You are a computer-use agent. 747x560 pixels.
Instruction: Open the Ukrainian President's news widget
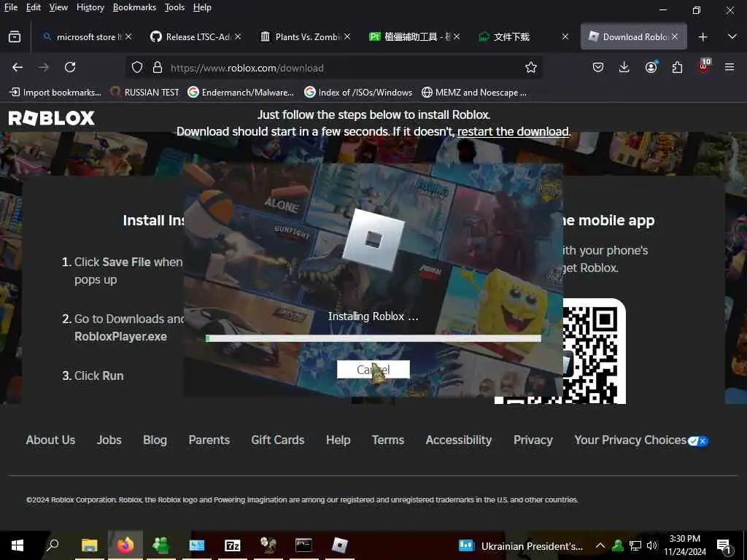coord(521,545)
